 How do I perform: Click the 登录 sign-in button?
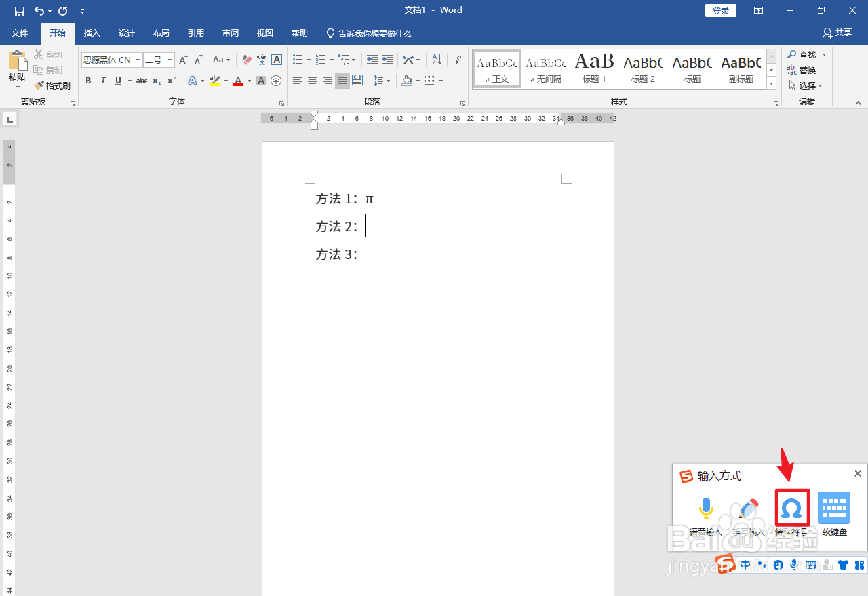721,10
